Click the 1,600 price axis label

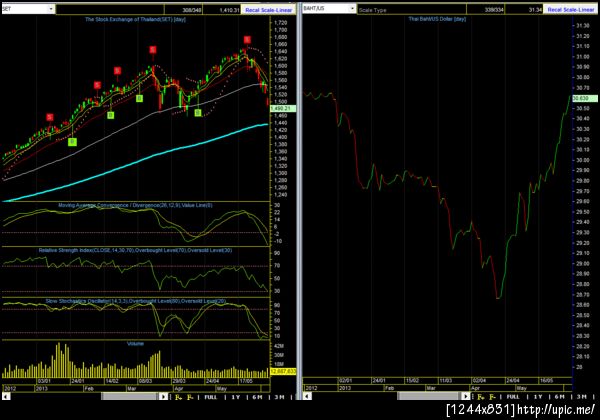pos(280,66)
